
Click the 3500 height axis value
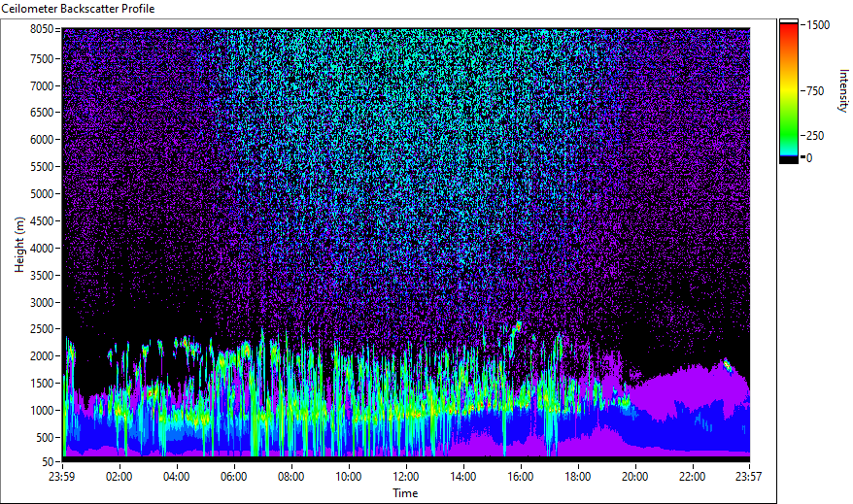pyautogui.click(x=42, y=276)
